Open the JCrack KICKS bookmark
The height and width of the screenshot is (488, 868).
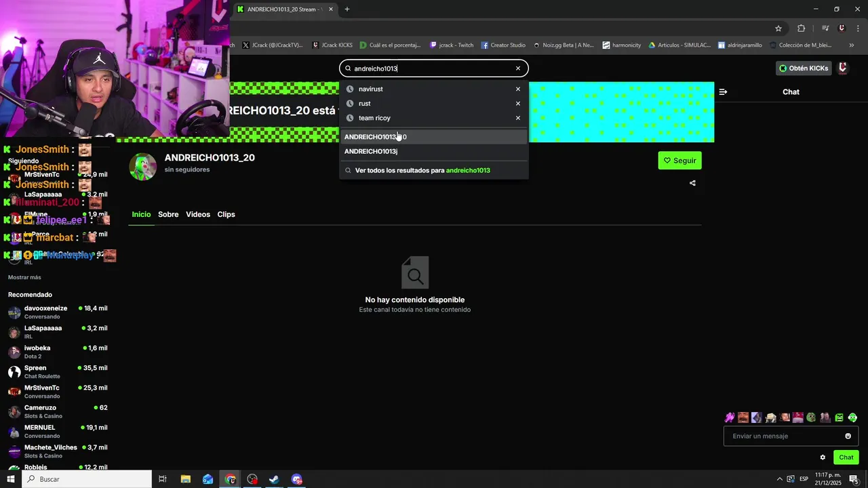coord(332,45)
